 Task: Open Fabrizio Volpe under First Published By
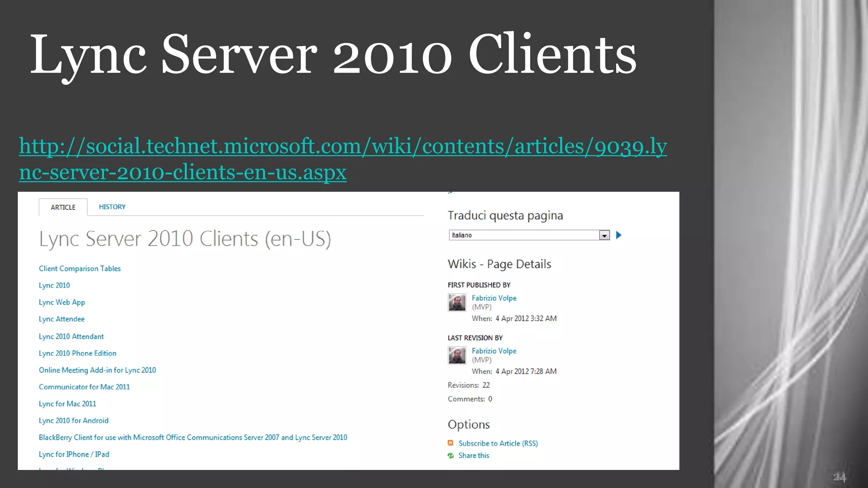tap(494, 298)
